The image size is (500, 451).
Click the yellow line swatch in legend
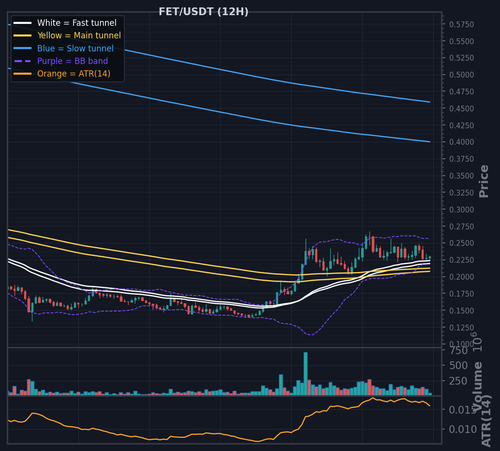pos(22,36)
